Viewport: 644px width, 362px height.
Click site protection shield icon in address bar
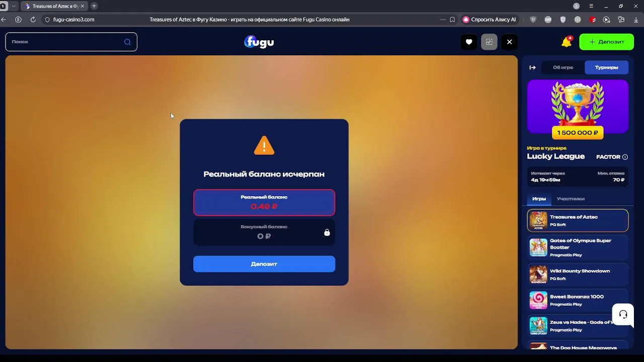[x=47, y=20]
